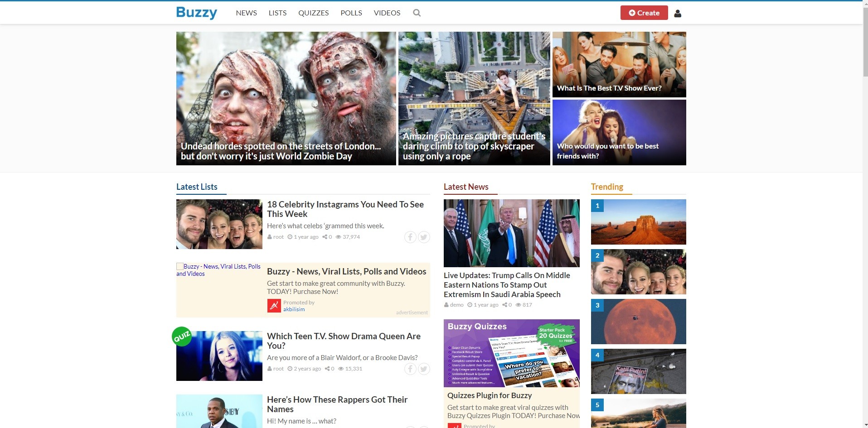Click the Buzzy Quizzes purple ad banner
This screenshot has width=868, height=428.
512,353
